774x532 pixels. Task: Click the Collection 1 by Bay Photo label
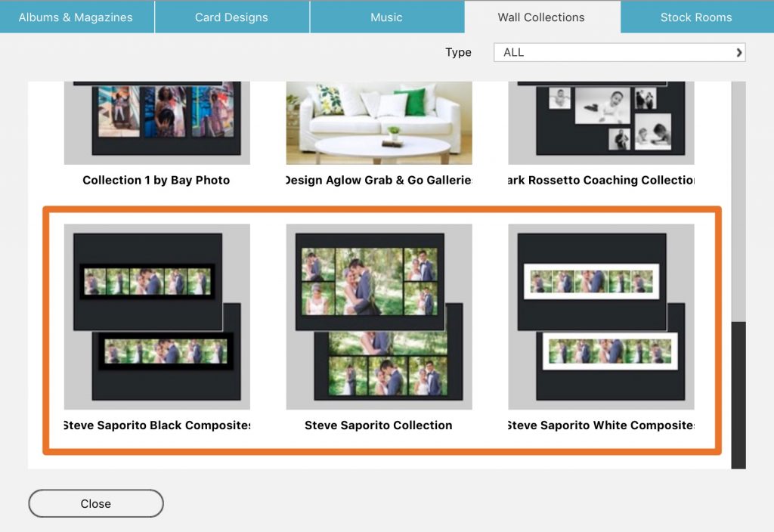click(156, 180)
